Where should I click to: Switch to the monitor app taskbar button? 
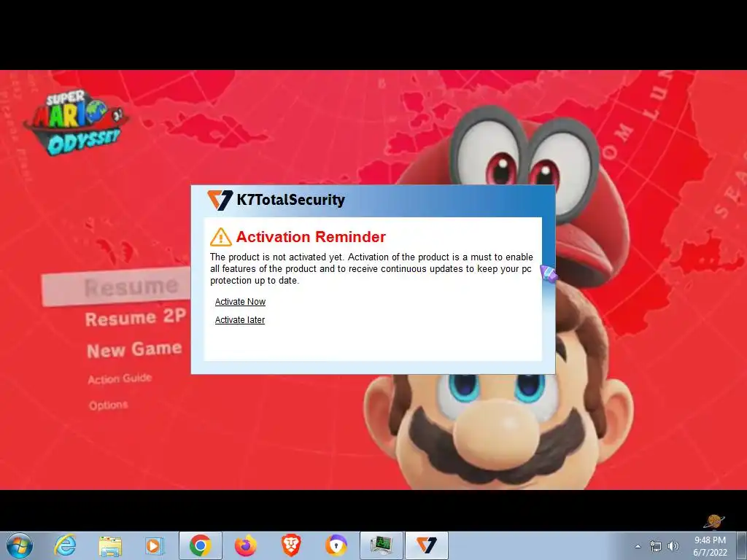(382, 545)
